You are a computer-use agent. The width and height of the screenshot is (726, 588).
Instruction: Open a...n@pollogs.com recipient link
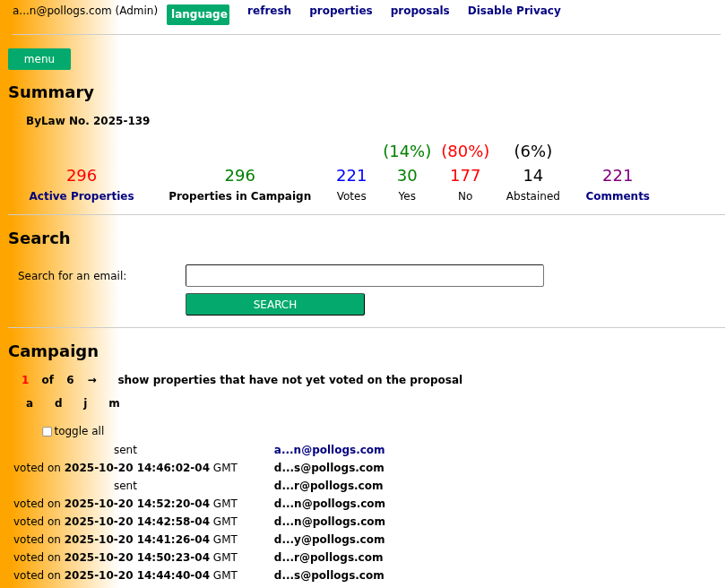pyautogui.click(x=328, y=449)
